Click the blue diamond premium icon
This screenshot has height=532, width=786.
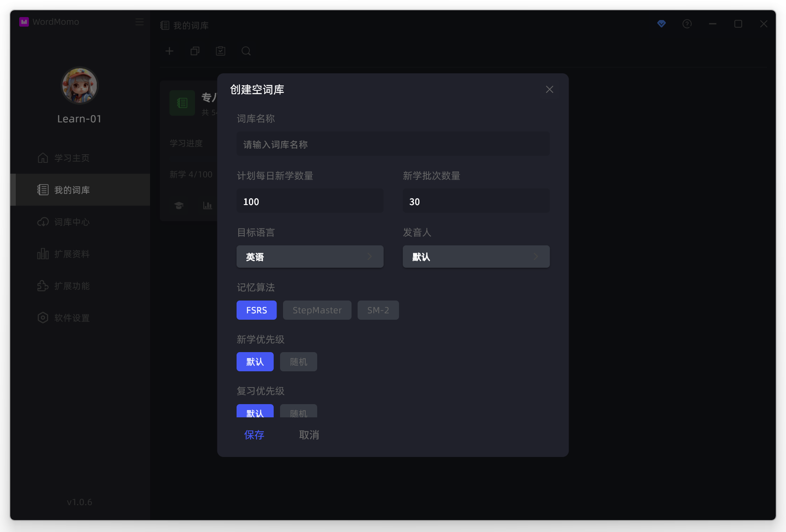pos(662,24)
